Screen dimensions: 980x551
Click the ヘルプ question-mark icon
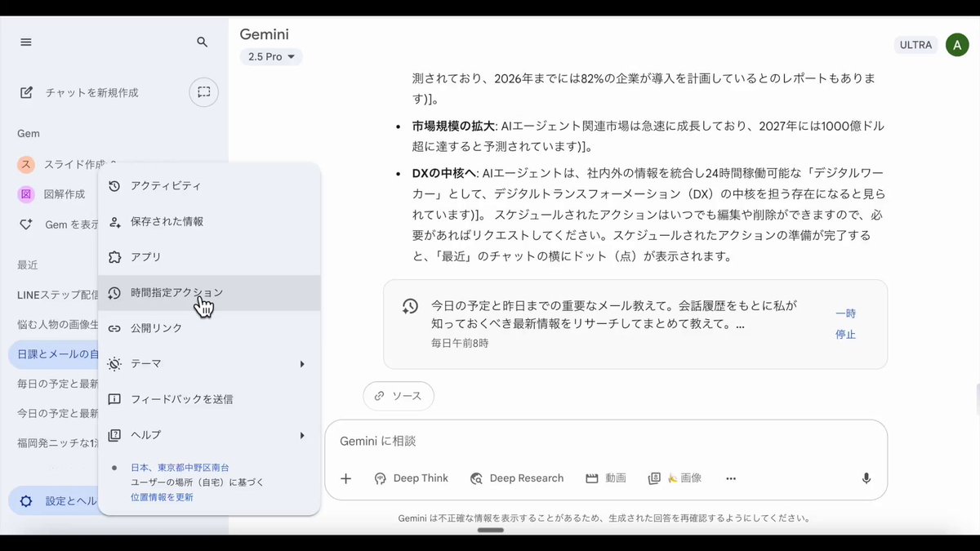(x=114, y=435)
